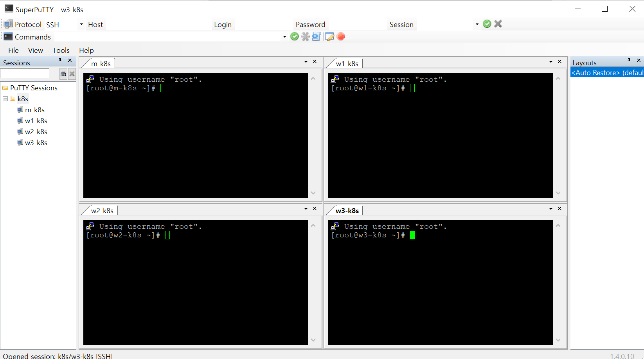Image resolution: width=644 pixels, height=359 pixels.
Task: Click binoculars search icon in Sessions panel
Action: point(63,74)
